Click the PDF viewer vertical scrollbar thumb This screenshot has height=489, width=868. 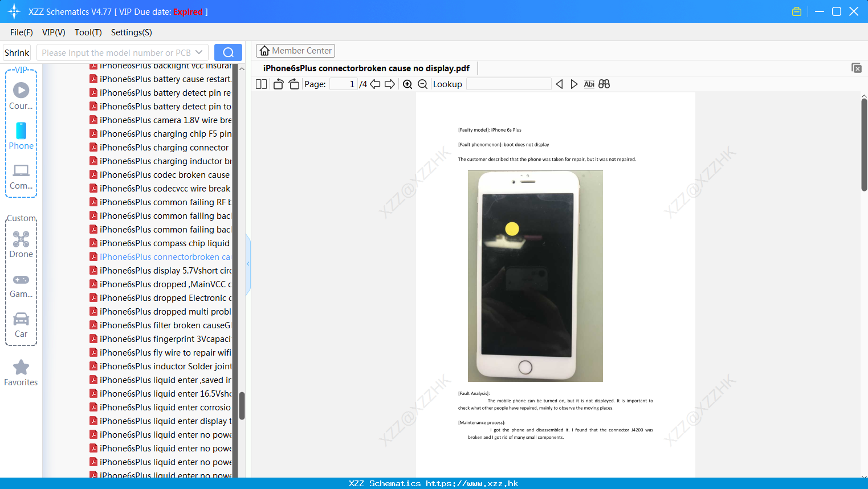[x=864, y=145]
